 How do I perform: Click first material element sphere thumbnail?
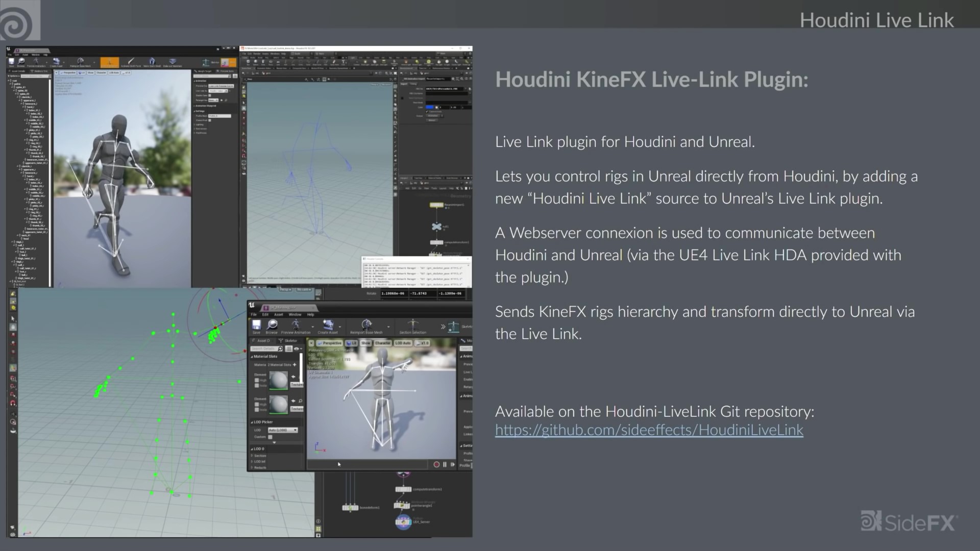pos(279,380)
